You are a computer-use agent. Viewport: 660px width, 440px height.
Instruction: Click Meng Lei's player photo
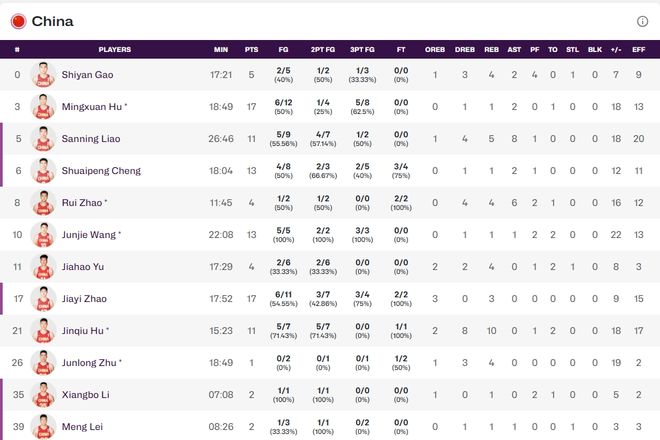[43, 427]
